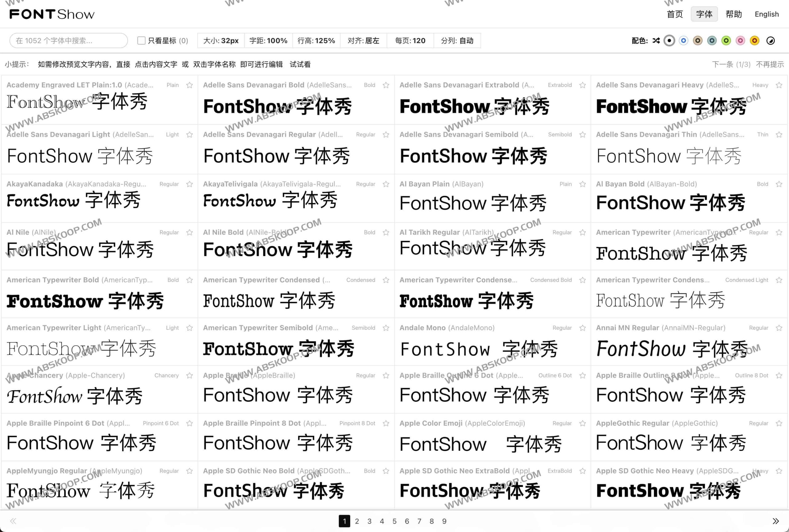
Task: Click 下一条 (1/3) next tip link
Action: [x=731, y=64]
